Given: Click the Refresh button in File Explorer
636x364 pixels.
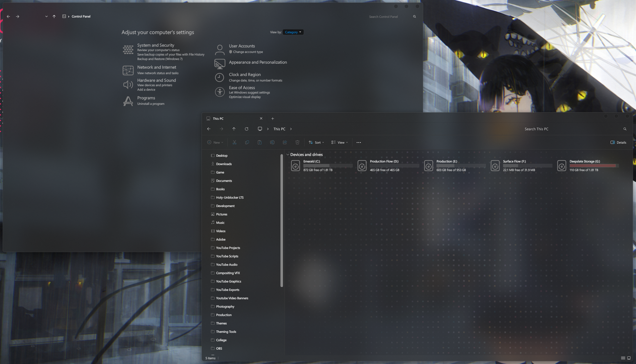Looking at the screenshot, I should (x=246, y=128).
